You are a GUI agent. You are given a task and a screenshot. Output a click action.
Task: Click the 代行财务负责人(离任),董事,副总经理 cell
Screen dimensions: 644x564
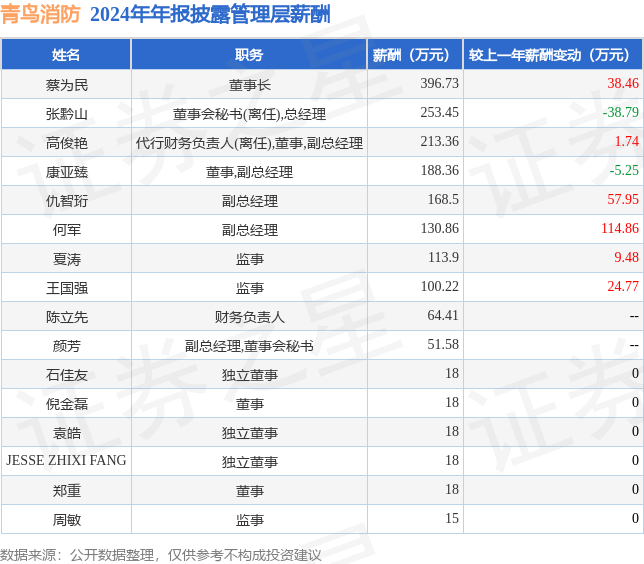point(249,143)
